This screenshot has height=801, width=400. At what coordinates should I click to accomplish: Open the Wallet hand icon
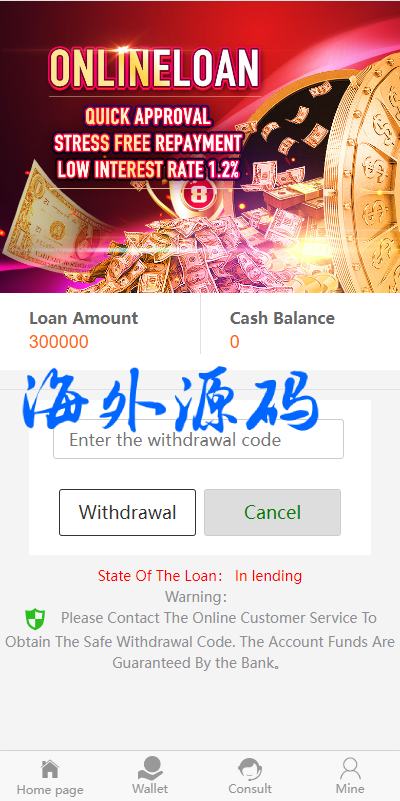[x=150, y=768]
